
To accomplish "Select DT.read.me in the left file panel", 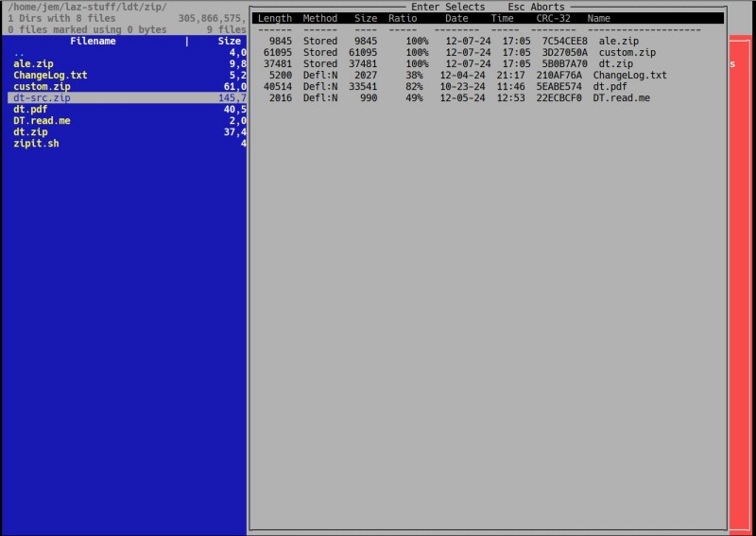I will 42,121.
